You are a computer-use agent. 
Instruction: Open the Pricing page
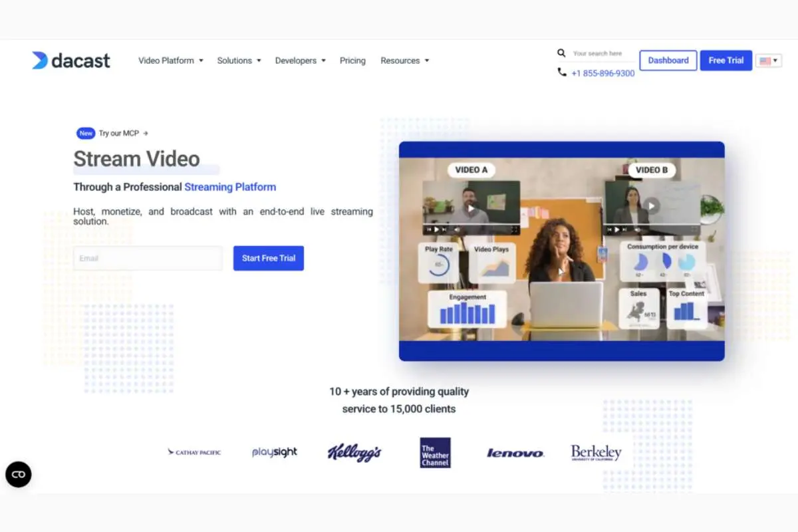(x=352, y=61)
